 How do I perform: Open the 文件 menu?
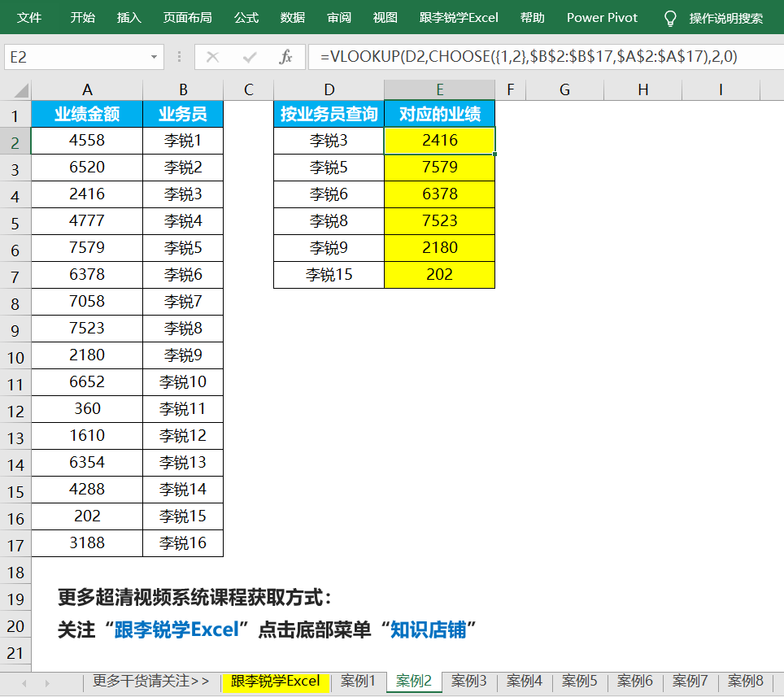click(30, 18)
